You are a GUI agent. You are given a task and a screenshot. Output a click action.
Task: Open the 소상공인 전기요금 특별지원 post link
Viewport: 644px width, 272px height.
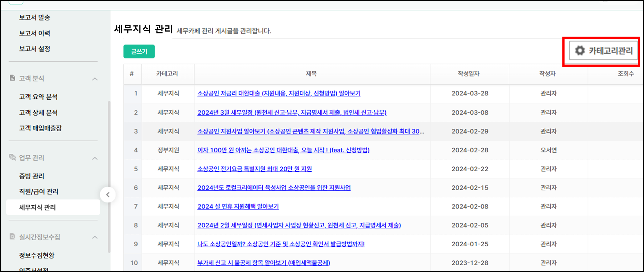coord(254,169)
